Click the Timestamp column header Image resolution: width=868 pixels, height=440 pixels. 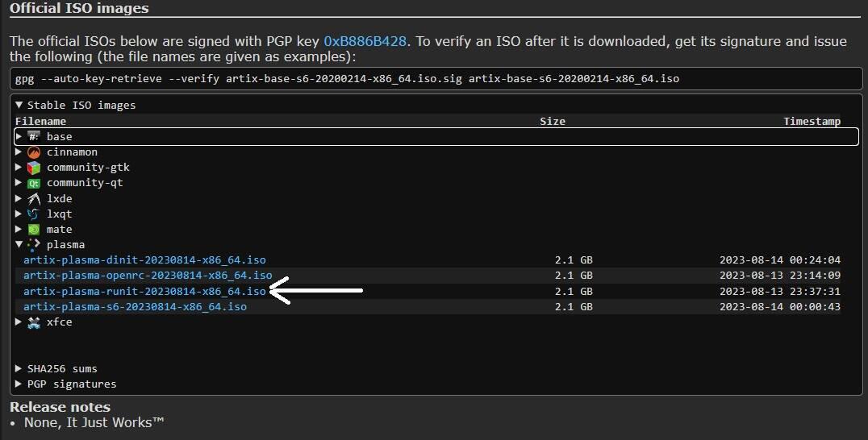[812, 122]
